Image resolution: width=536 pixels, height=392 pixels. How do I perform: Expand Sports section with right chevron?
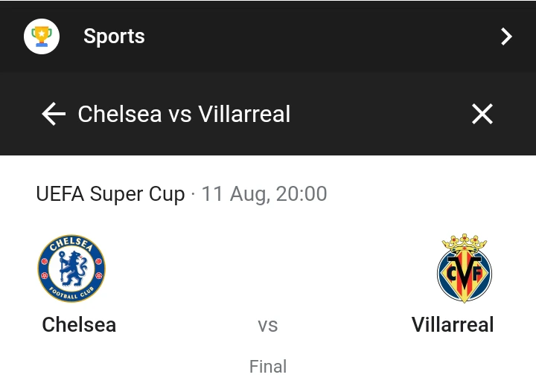506,36
